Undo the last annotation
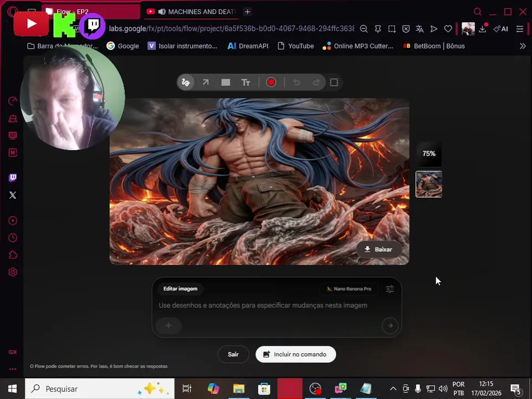532x399 pixels. pyautogui.click(x=296, y=83)
